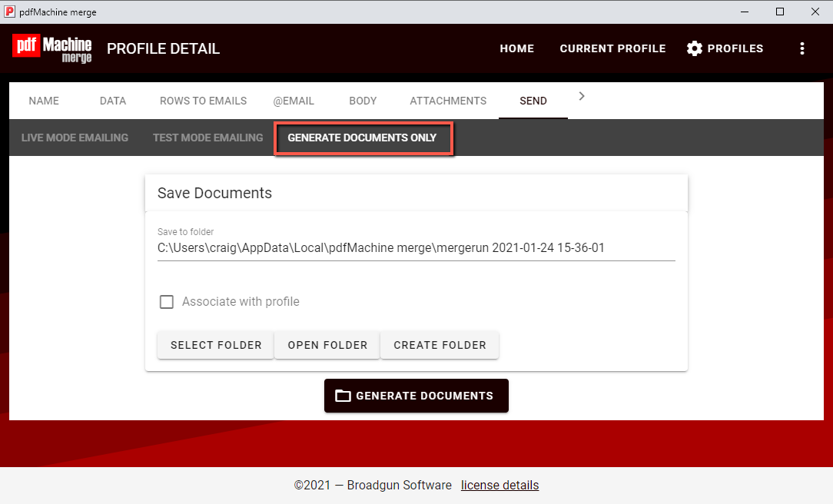Image resolution: width=833 pixels, height=504 pixels.
Task: Click the pdfMachine merge logo
Action: 52,49
